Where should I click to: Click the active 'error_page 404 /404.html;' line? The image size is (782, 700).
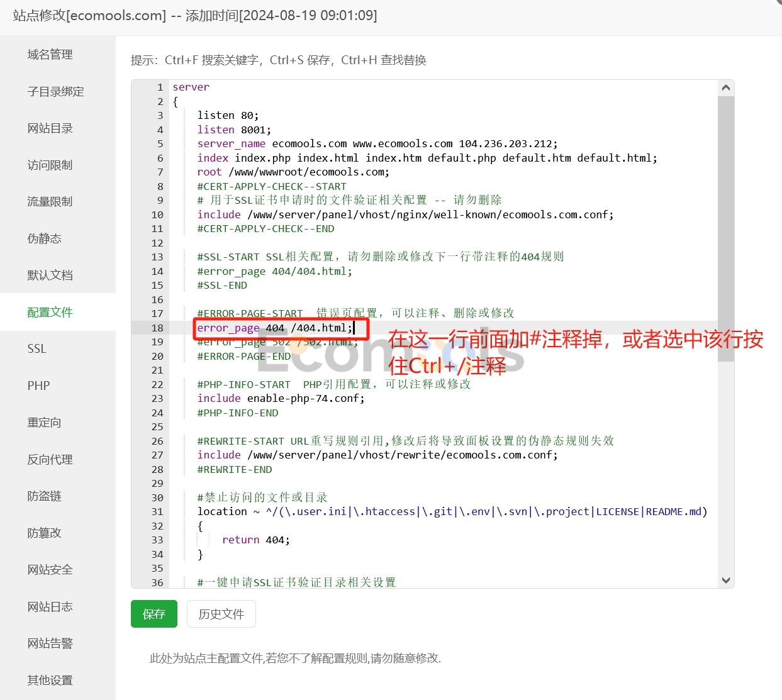pyautogui.click(x=275, y=328)
